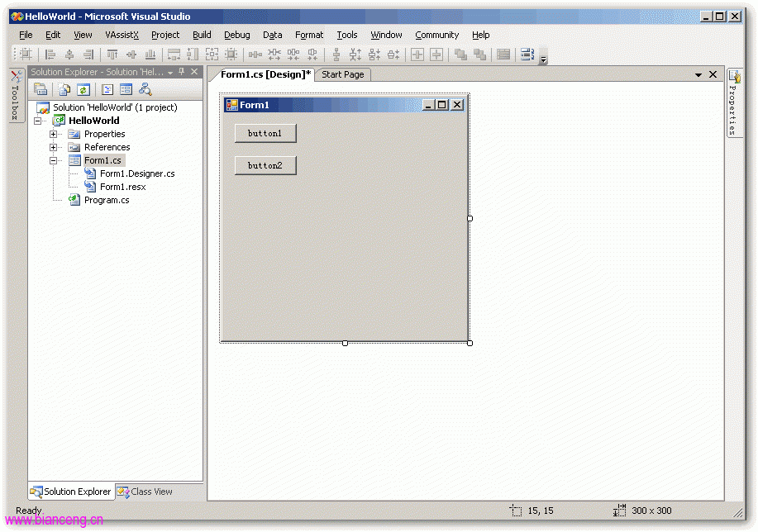Image resolution: width=758 pixels, height=532 pixels.
Task: Open the collapsed Toolbox side tab
Action: click(x=16, y=96)
